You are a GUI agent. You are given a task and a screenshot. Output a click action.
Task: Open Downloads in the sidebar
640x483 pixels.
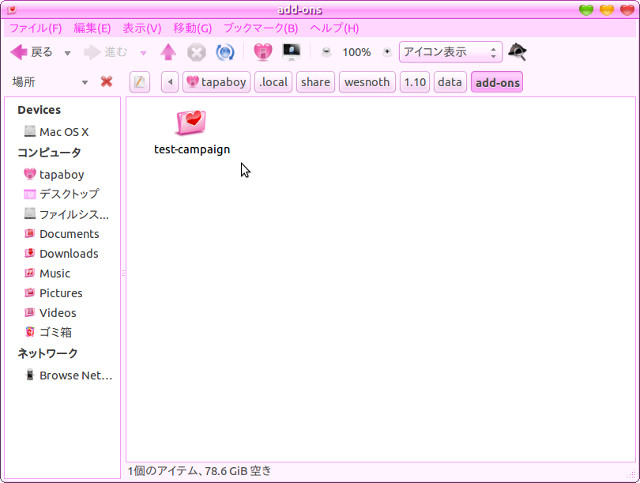(61, 254)
